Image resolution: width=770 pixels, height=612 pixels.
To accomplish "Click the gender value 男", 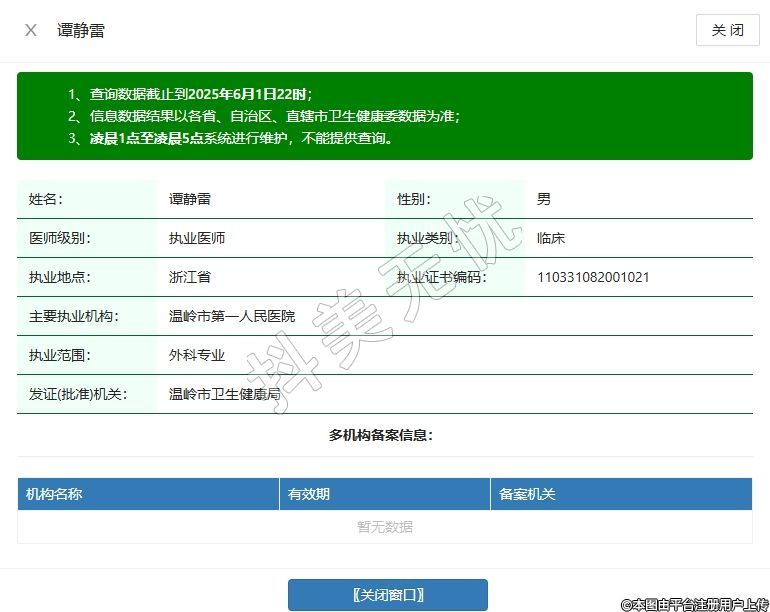I will pos(544,199).
